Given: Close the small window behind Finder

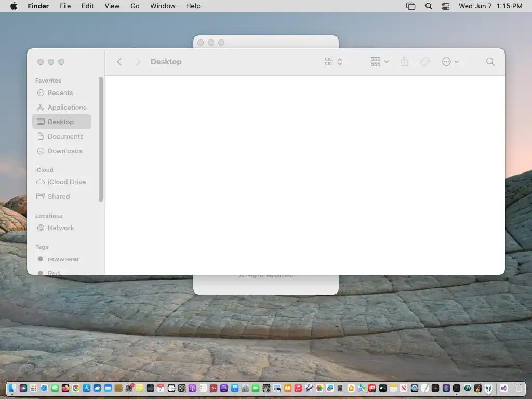Looking at the screenshot, I should pos(201,43).
